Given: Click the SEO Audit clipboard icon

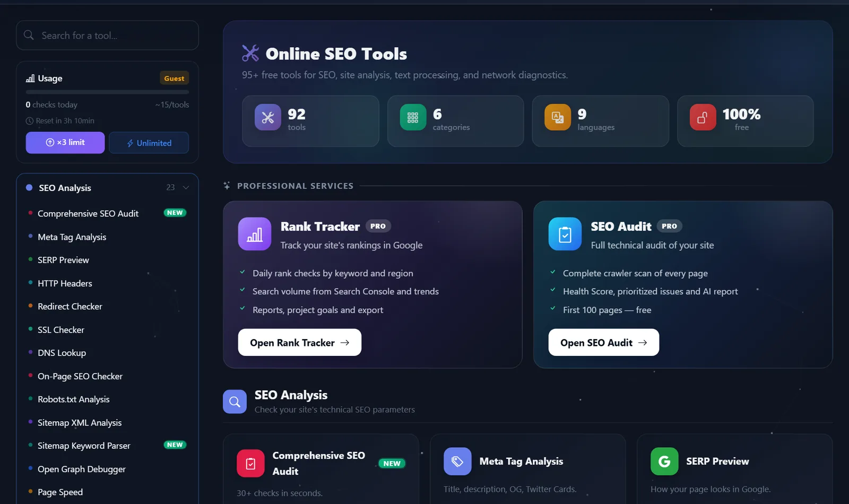Looking at the screenshot, I should [x=565, y=234].
